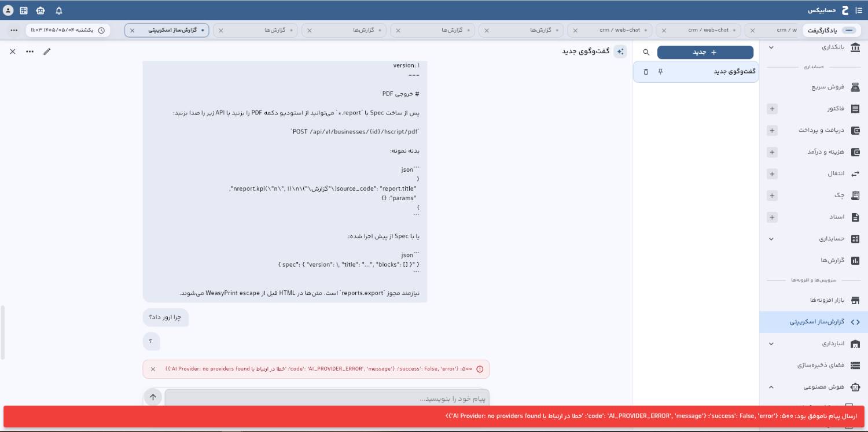Add new اسناد with plus button
The height and width of the screenshot is (432, 868).
(772, 217)
